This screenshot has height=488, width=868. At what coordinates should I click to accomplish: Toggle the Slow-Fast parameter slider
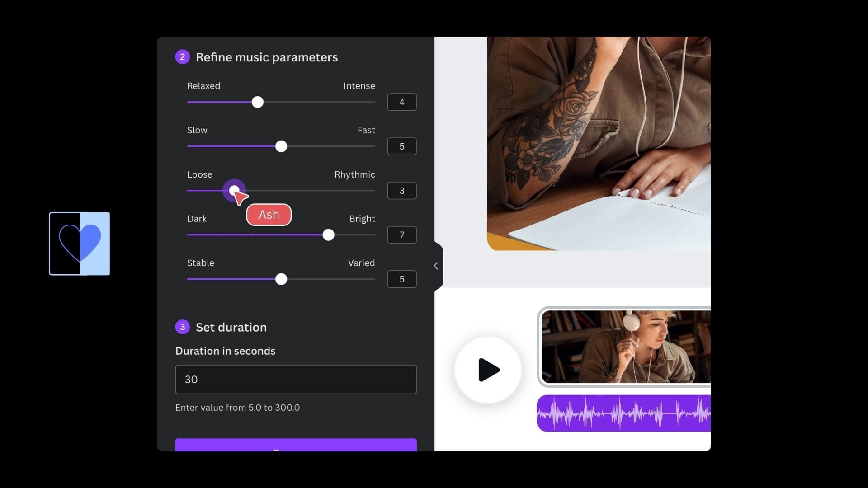pos(281,146)
